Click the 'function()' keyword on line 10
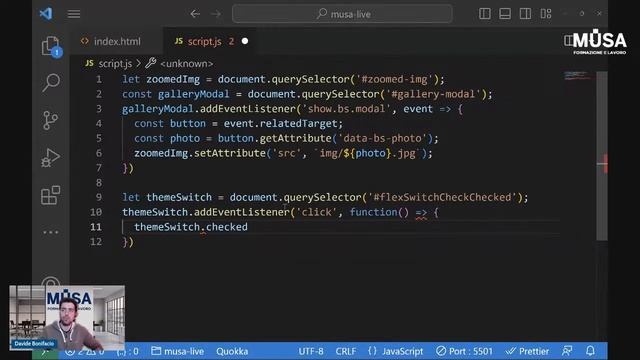The image size is (640, 360). (379, 212)
